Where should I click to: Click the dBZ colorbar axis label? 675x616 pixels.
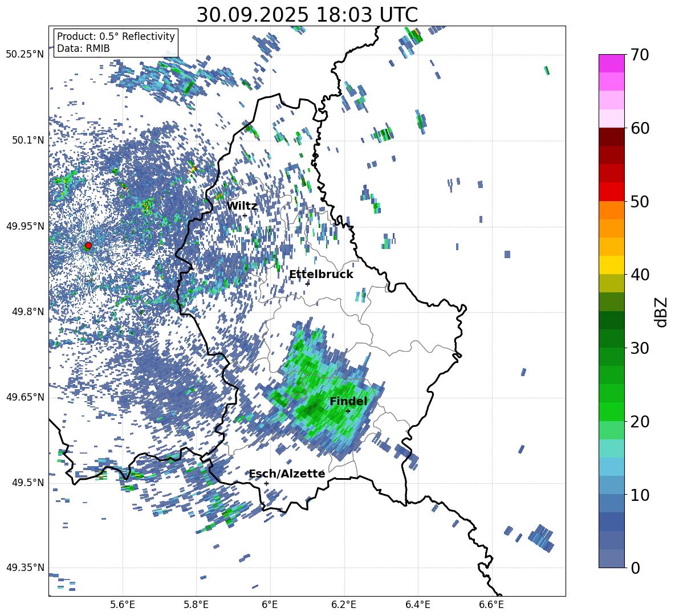(662, 312)
